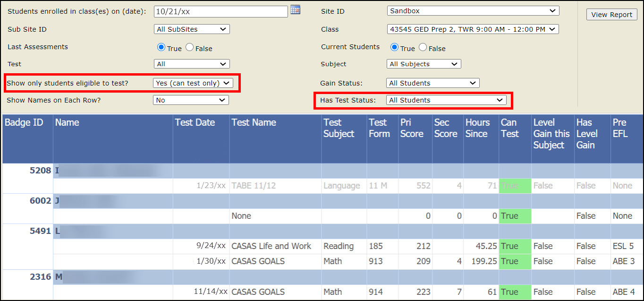Image resolution: width=644 pixels, height=301 pixels.
Task: Sort by the Test Date column header
Action: coord(195,122)
